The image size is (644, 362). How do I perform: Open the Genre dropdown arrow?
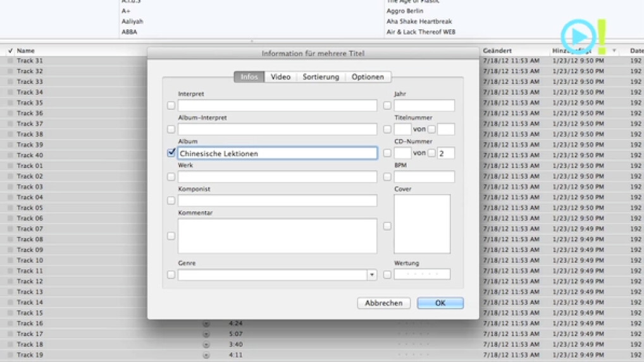tap(372, 275)
